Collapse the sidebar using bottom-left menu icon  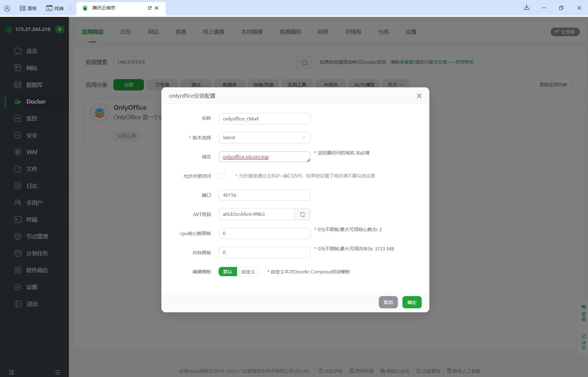tap(11, 372)
